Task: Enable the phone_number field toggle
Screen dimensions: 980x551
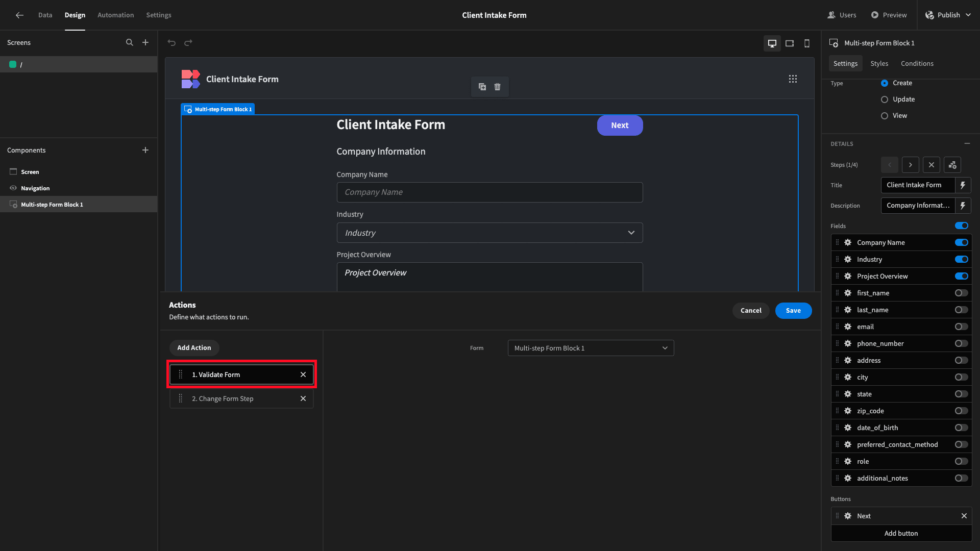Action: [x=962, y=343]
